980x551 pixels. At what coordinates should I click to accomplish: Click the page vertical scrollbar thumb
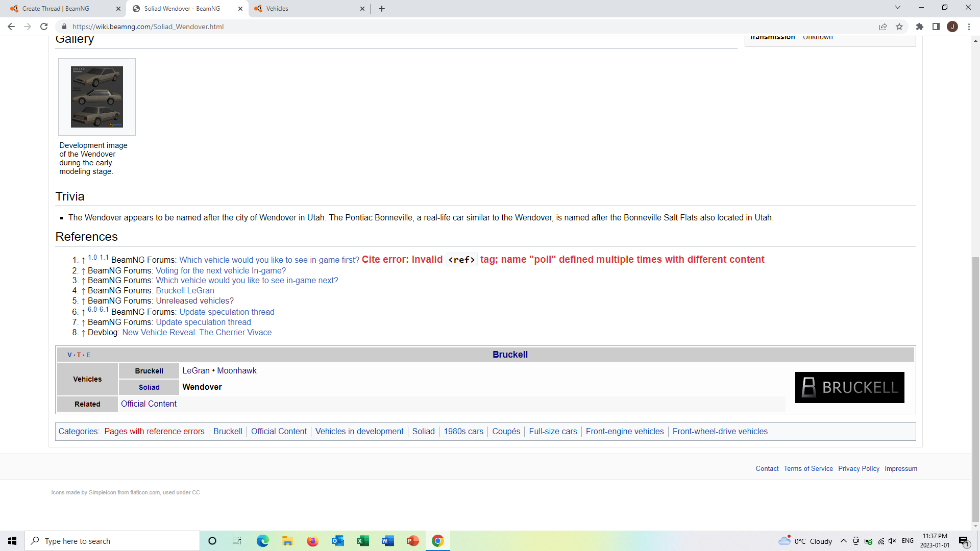[x=975, y=389]
